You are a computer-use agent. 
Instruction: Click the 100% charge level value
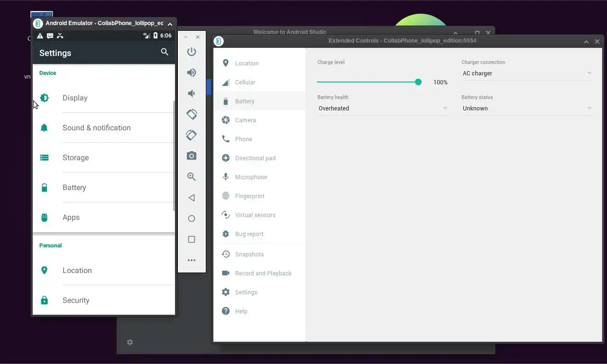tap(441, 82)
